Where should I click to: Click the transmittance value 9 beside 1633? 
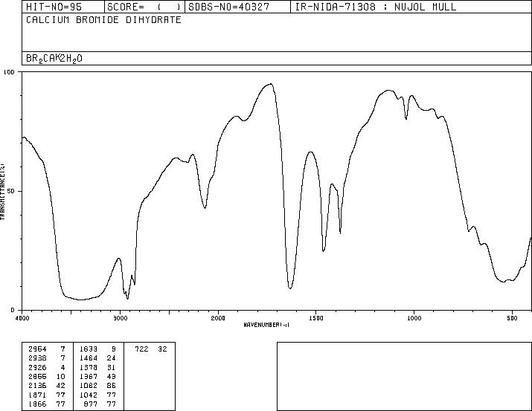(x=114, y=349)
